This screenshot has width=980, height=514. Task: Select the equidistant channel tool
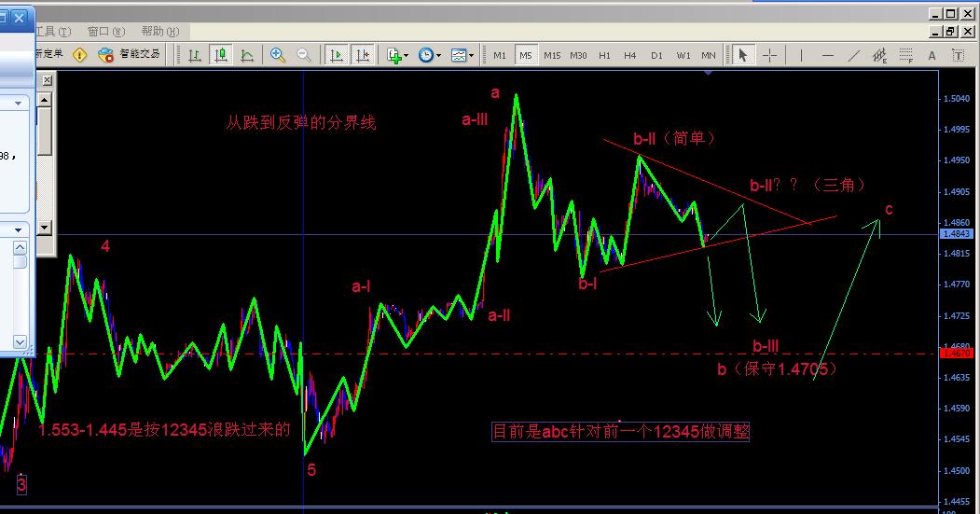tap(879, 55)
